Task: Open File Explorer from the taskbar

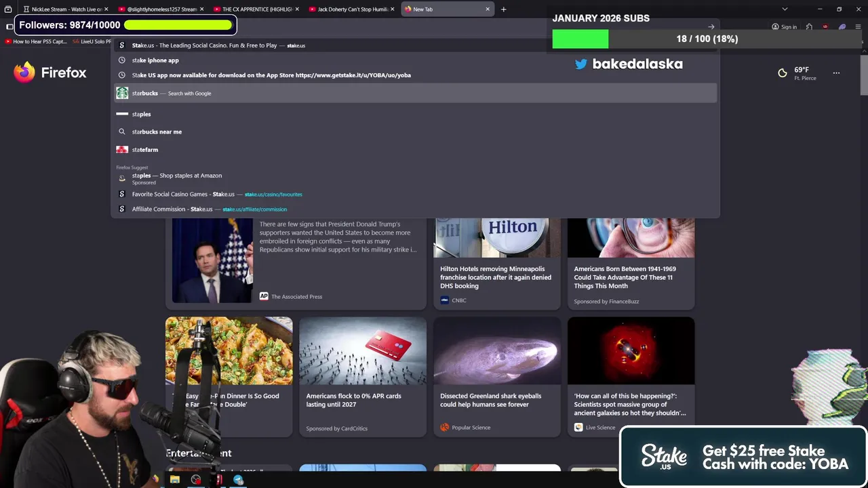Action: tap(174, 480)
